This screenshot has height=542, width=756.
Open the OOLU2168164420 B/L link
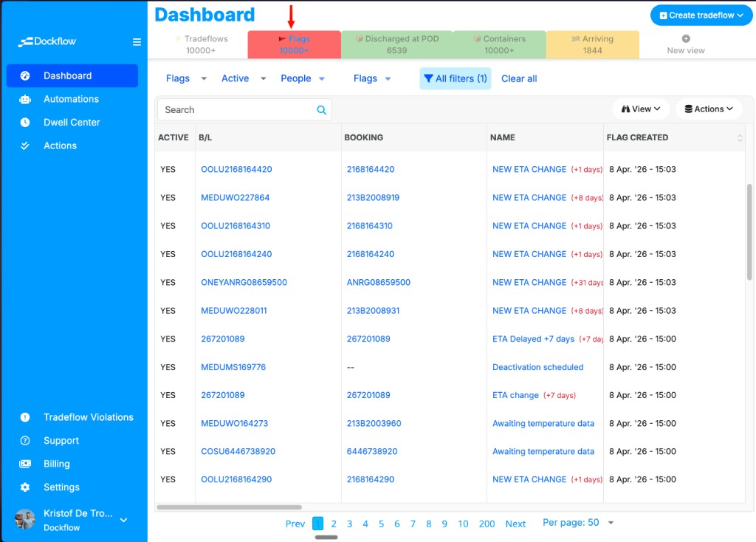(236, 169)
